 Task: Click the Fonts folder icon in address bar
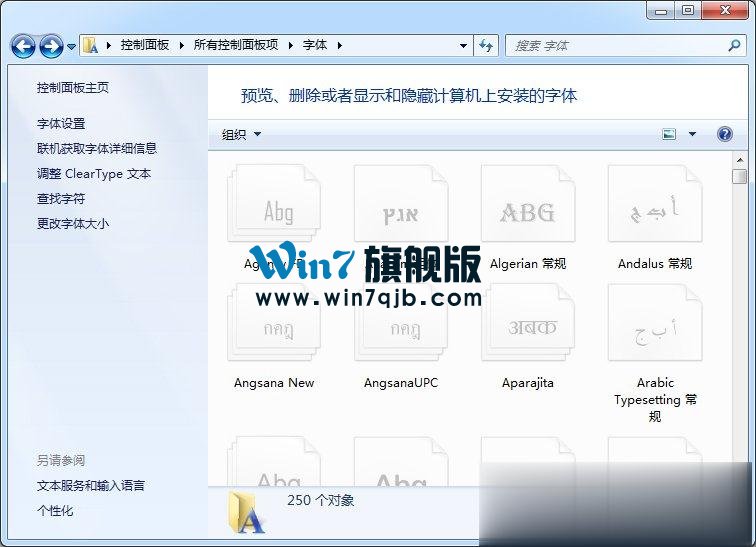tap(90, 45)
